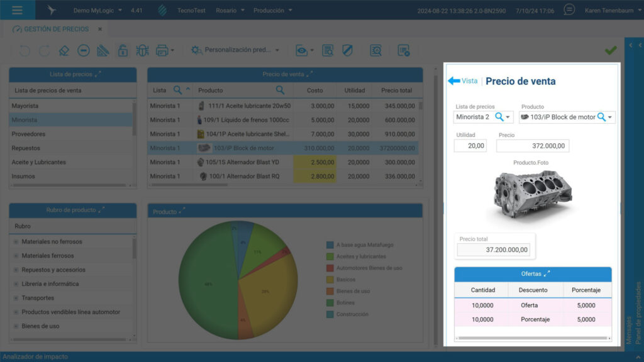Click the padlock unlock icon
644x362 pixels.
pos(123,50)
